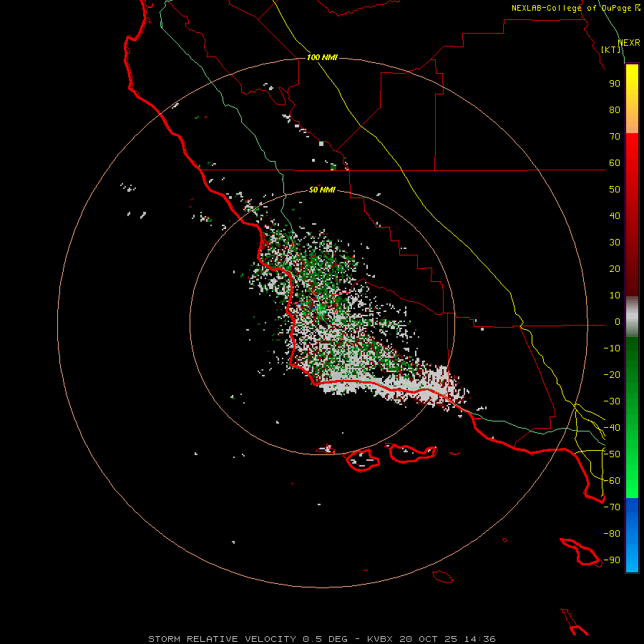Click the 0 value on velocity scale
The image size is (644, 644).
pos(618,322)
